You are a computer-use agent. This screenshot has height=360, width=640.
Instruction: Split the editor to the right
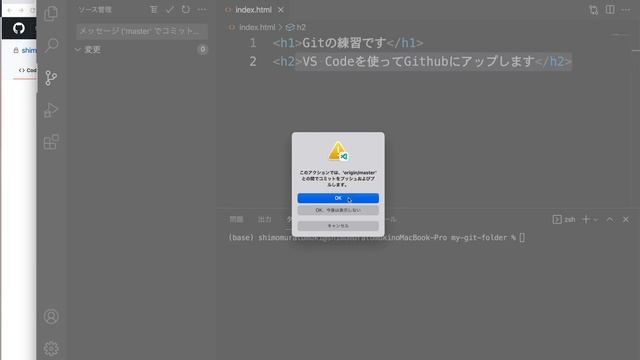pyautogui.click(x=610, y=10)
